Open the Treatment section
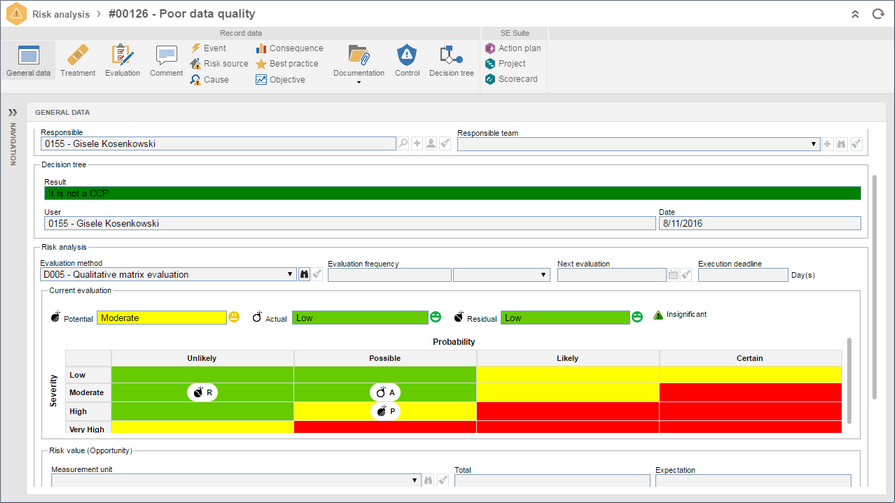This screenshot has height=503, width=895. [78, 61]
